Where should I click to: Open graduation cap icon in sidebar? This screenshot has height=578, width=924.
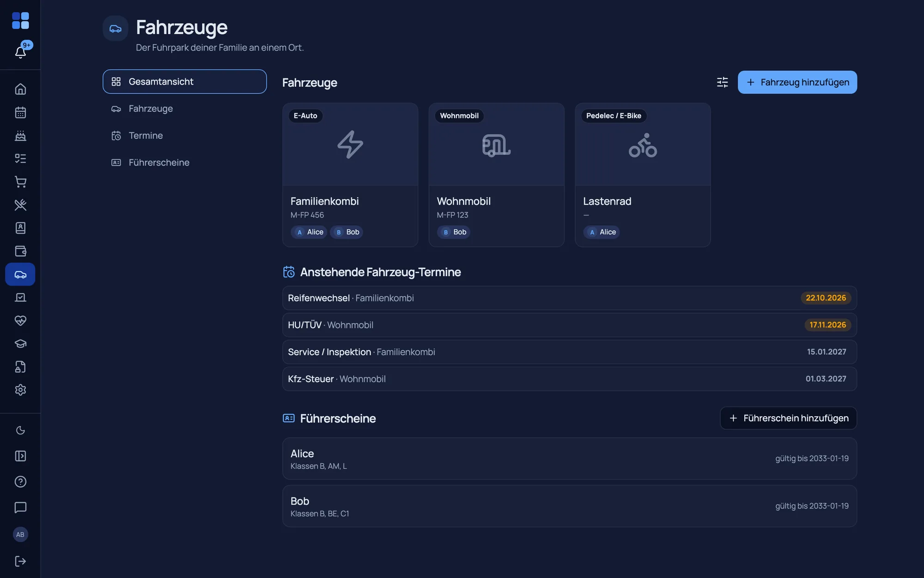tap(20, 344)
